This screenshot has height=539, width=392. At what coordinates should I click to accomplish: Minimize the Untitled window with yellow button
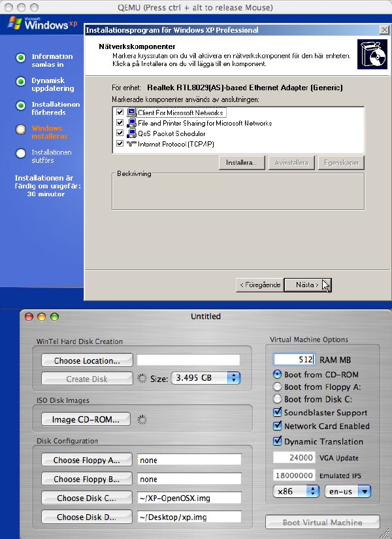pos(42,317)
